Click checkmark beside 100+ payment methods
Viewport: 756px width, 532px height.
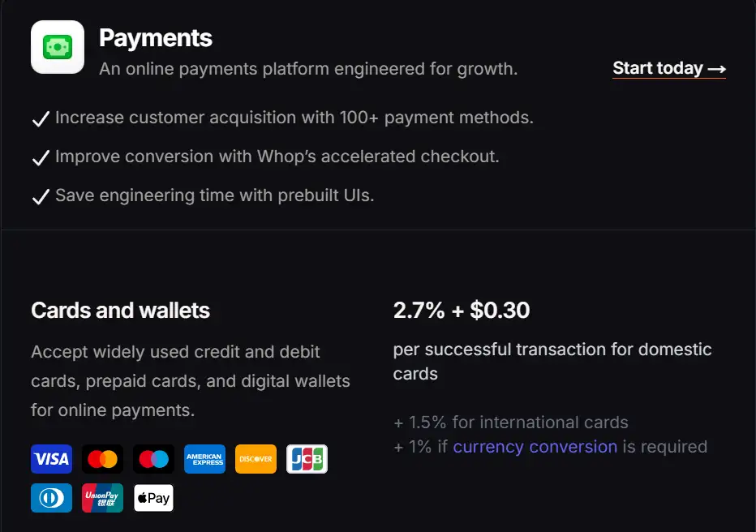tap(41, 119)
